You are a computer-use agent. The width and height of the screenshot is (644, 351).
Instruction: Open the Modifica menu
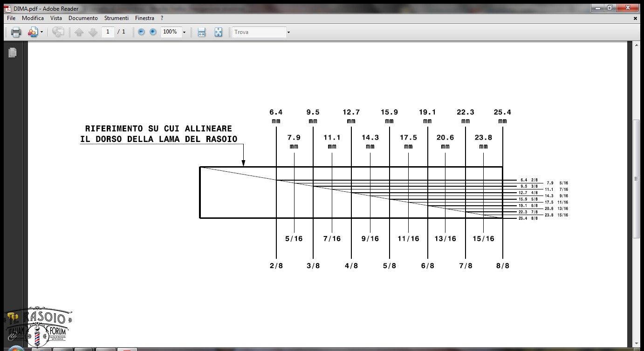tap(33, 18)
